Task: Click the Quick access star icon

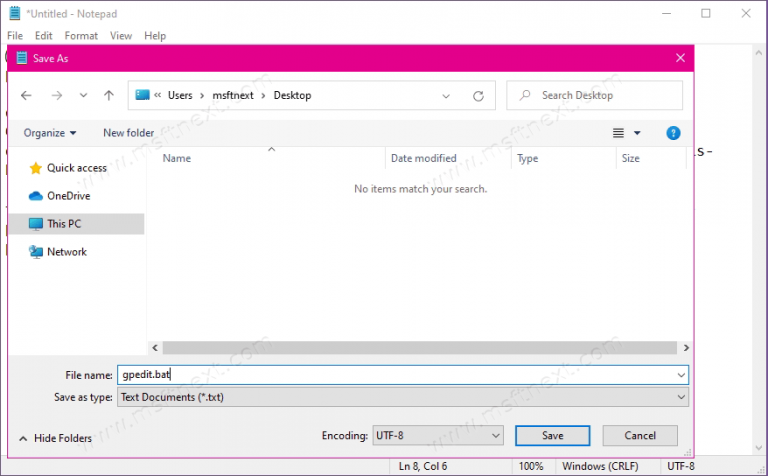Action: 35,168
